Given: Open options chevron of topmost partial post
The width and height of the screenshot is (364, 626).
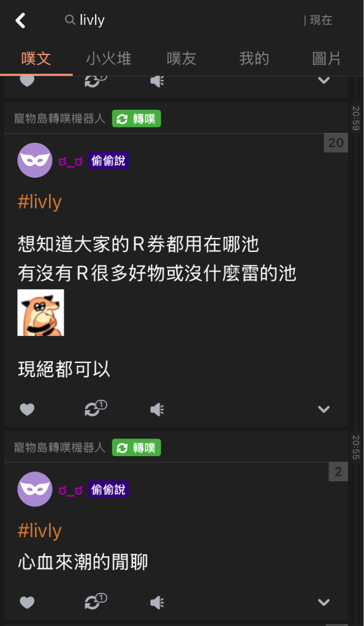Looking at the screenshot, I should (x=324, y=80).
